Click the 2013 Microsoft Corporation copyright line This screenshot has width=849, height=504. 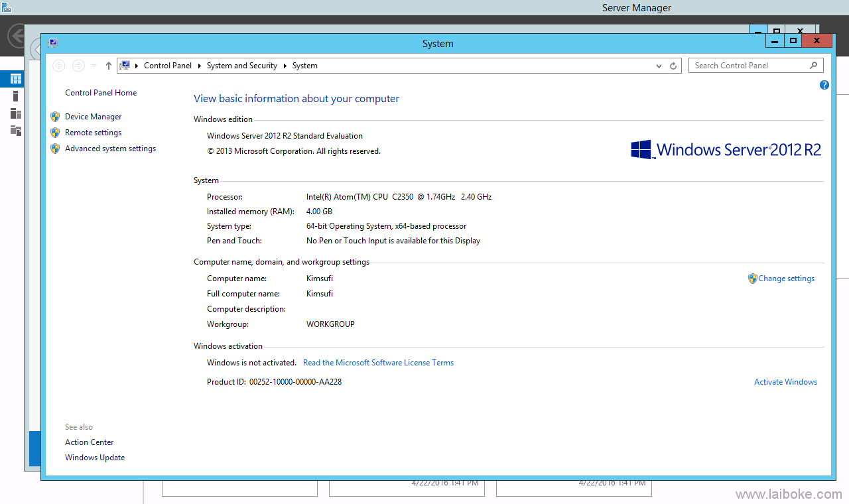pos(294,151)
